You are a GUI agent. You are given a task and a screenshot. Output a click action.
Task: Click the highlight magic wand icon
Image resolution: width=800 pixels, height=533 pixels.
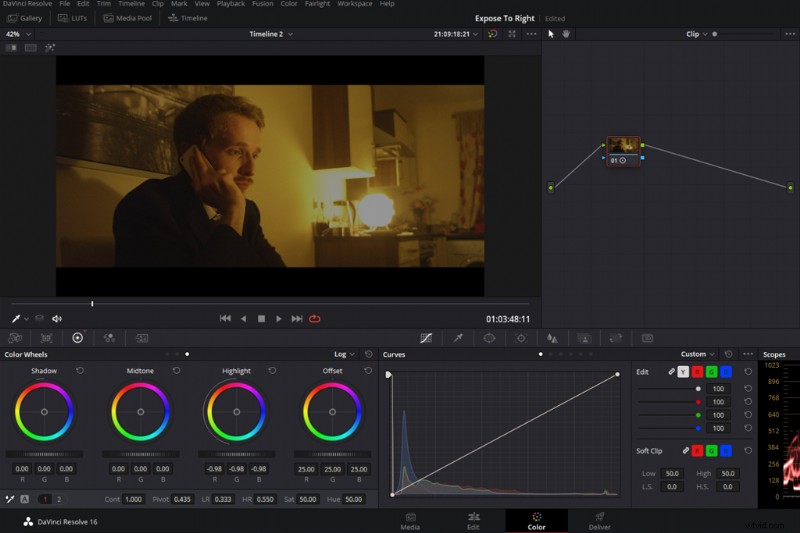point(49,48)
